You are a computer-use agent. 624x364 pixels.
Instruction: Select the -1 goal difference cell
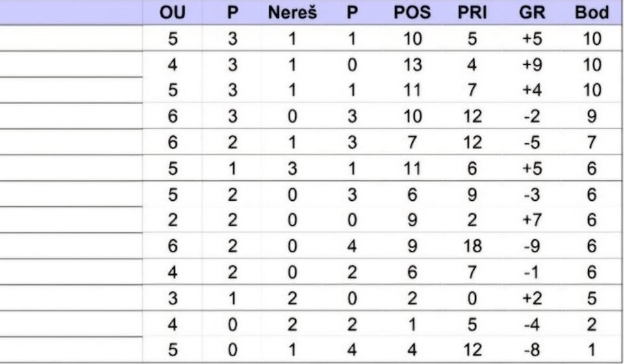532,272
